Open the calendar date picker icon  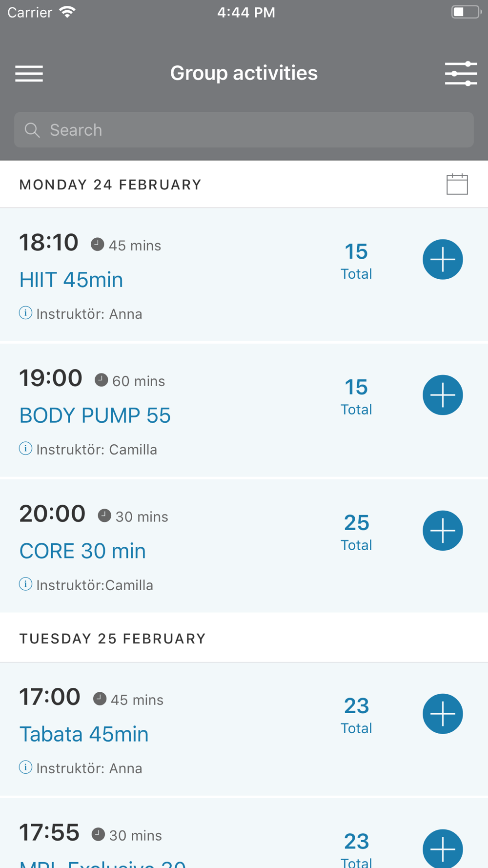457,184
